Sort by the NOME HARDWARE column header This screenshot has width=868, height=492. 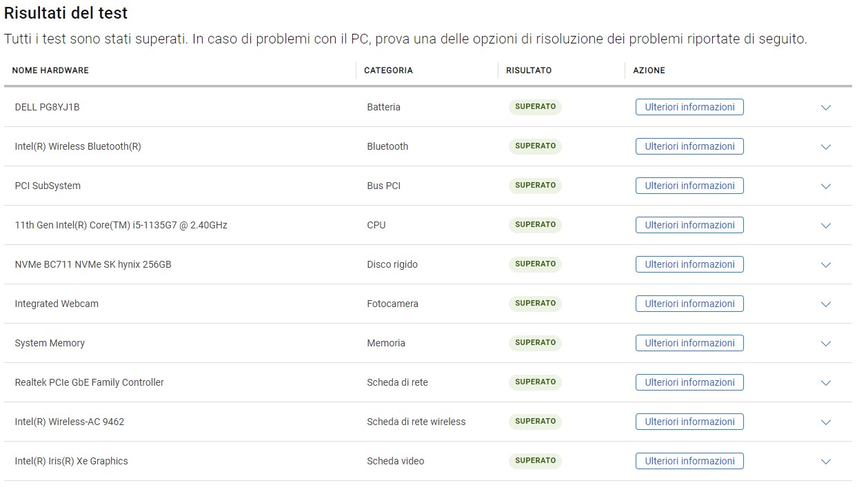(50, 70)
